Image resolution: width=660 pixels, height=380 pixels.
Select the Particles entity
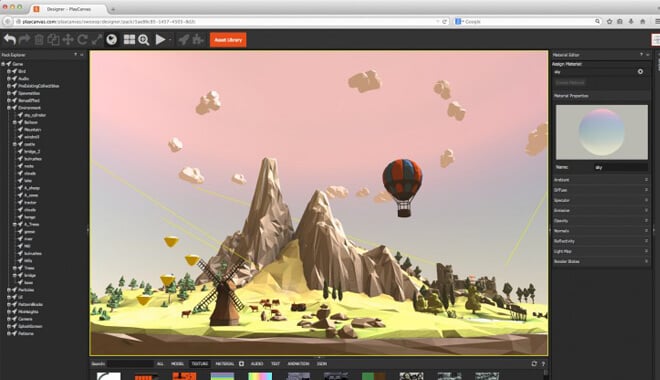coord(26,290)
